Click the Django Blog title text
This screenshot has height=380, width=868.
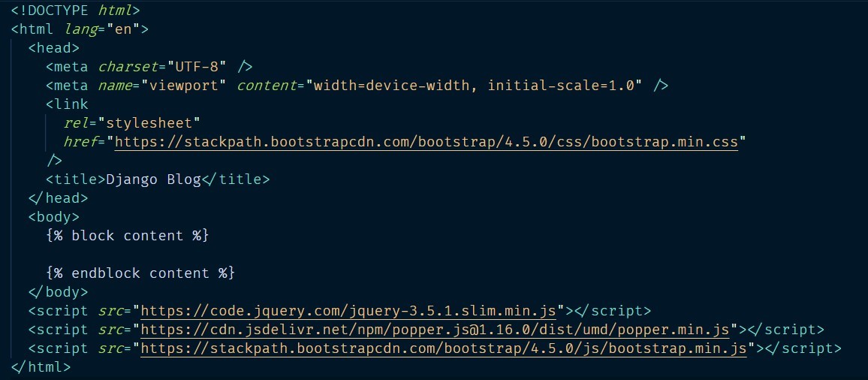pos(152,179)
